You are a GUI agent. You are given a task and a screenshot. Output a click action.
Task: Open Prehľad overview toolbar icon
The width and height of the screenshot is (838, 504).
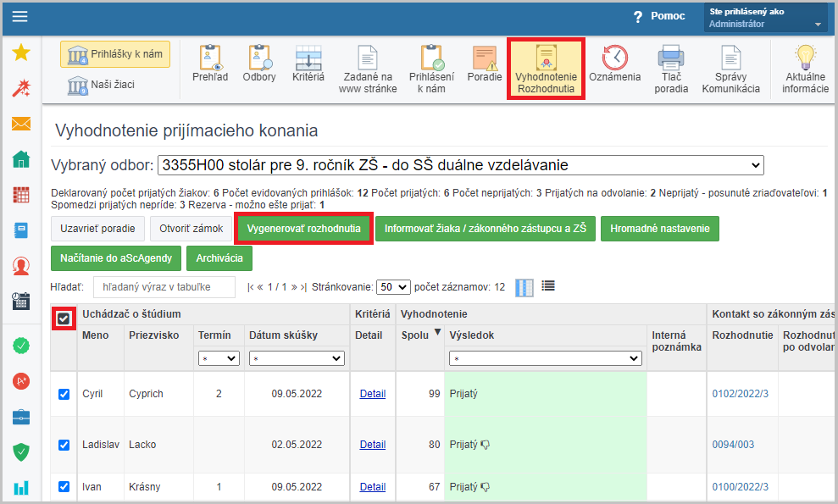tap(210, 64)
